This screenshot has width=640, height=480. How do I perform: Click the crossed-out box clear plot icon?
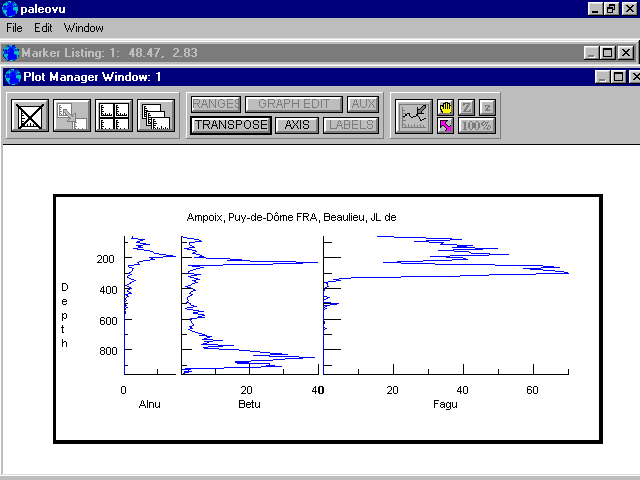30,116
